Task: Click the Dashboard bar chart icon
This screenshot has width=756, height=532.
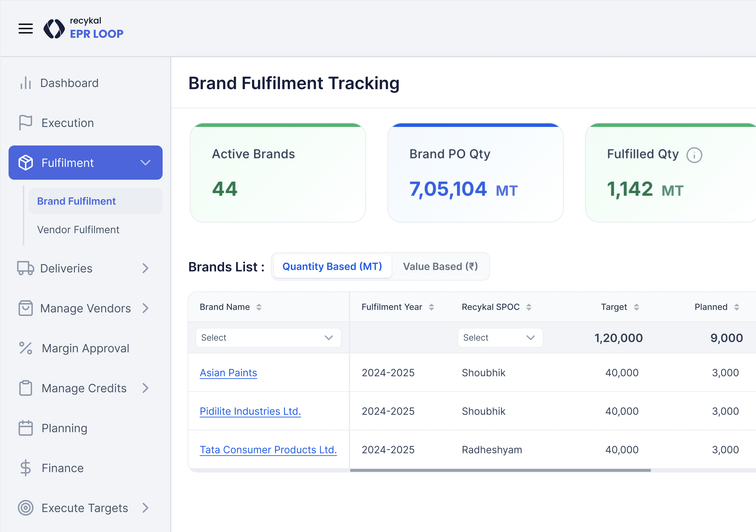Action: [x=25, y=83]
